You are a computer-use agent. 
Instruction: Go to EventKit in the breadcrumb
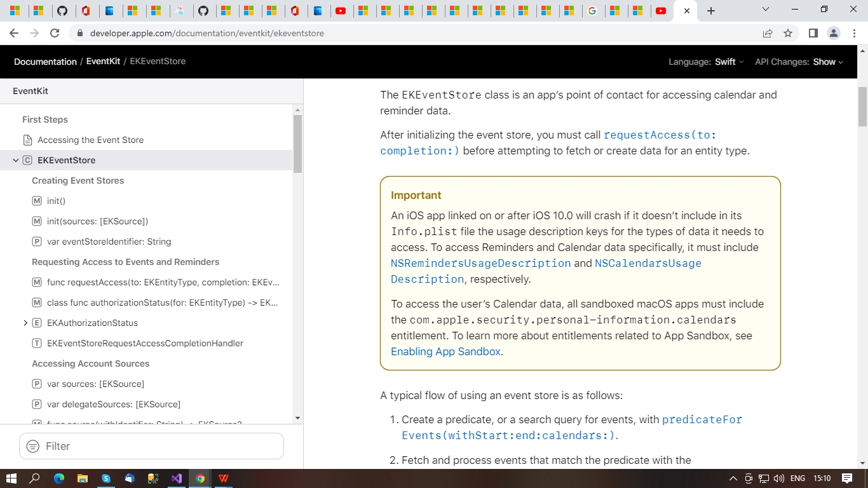103,62
